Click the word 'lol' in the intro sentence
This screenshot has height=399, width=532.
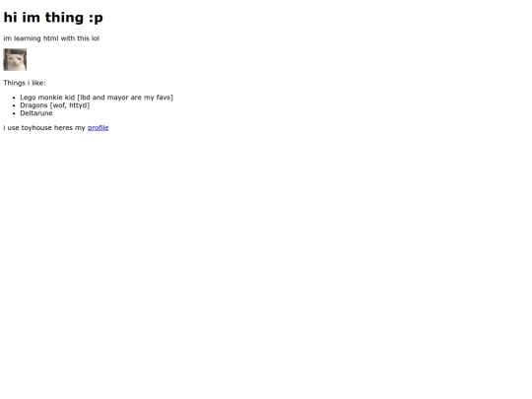95,38
